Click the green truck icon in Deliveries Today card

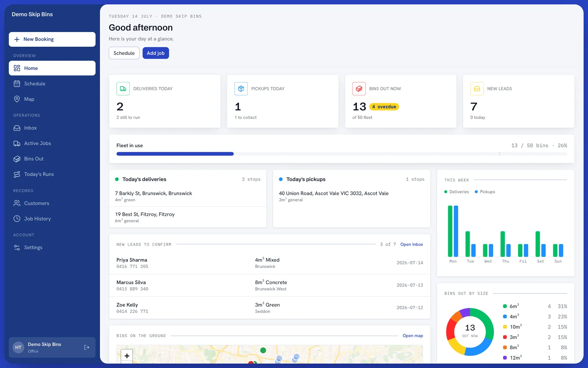[x=123, y=89]
